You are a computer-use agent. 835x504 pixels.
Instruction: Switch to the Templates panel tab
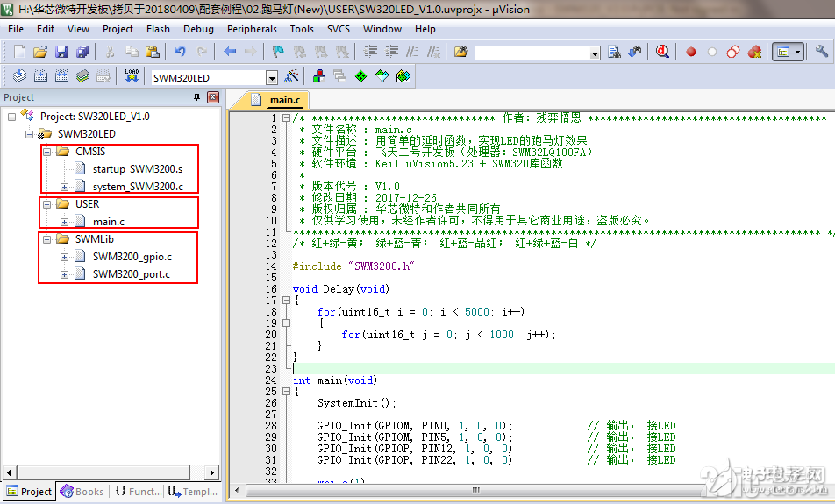(192, 491)
